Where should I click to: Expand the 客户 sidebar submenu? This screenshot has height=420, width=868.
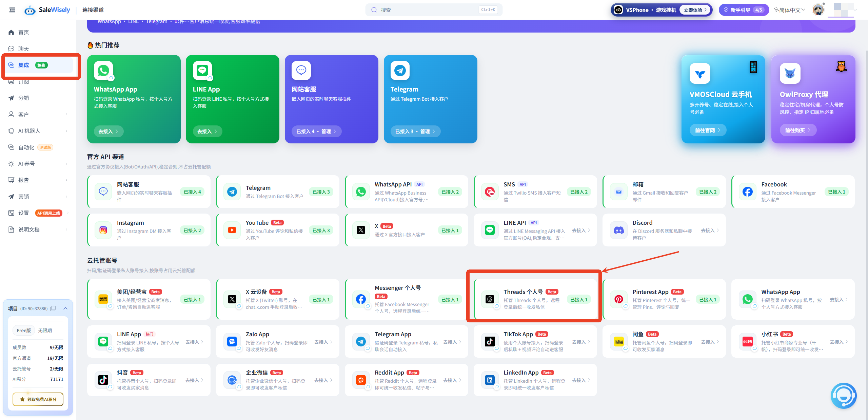pos(66,115)
